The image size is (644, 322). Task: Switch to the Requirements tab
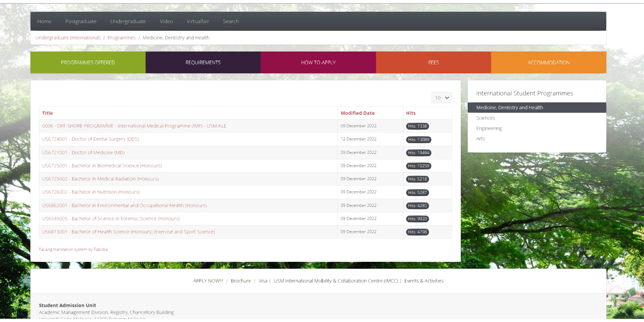coord(203,63)
